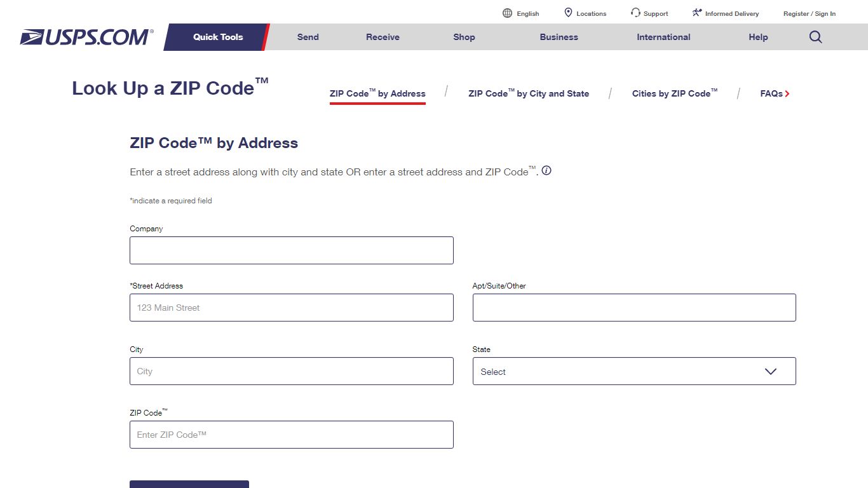Click the ZIP Code by Address section heading
Image resolution: width=868 pixels, height=488 pixels.
coord(214,143)
